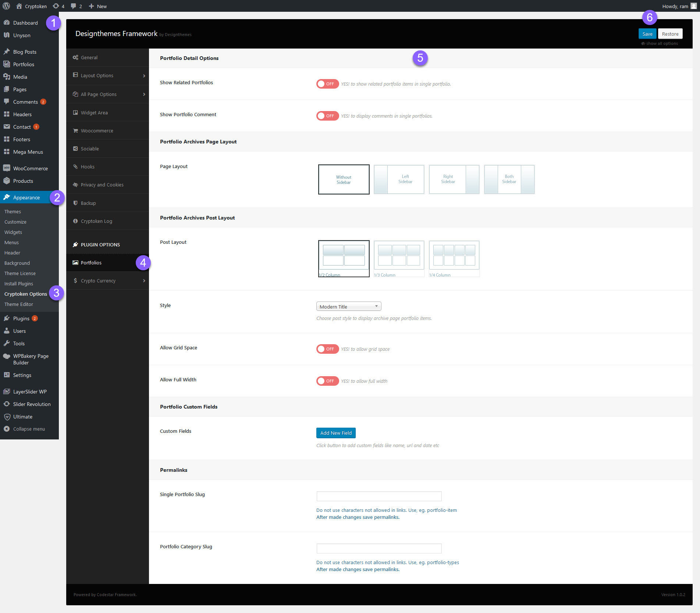The image size is (700, 613).
Task: Click the Slider Revolution refresh icon
Action: pyautogui.click(x=7, y=404)
